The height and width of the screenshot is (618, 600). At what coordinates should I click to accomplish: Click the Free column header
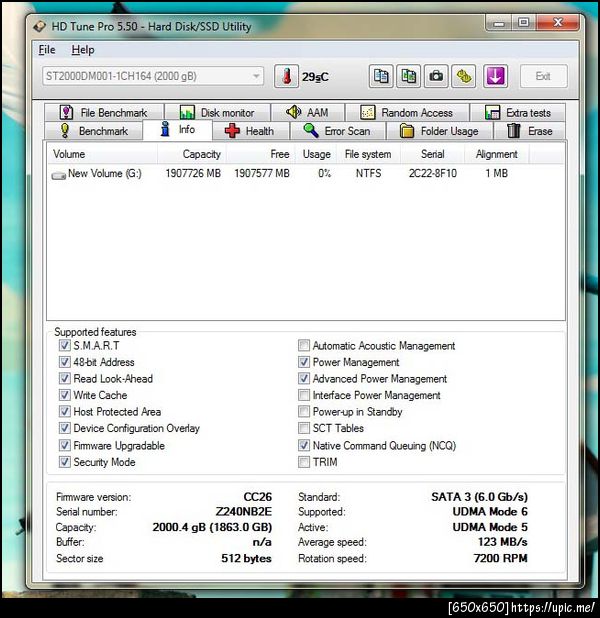pos(261,154)
